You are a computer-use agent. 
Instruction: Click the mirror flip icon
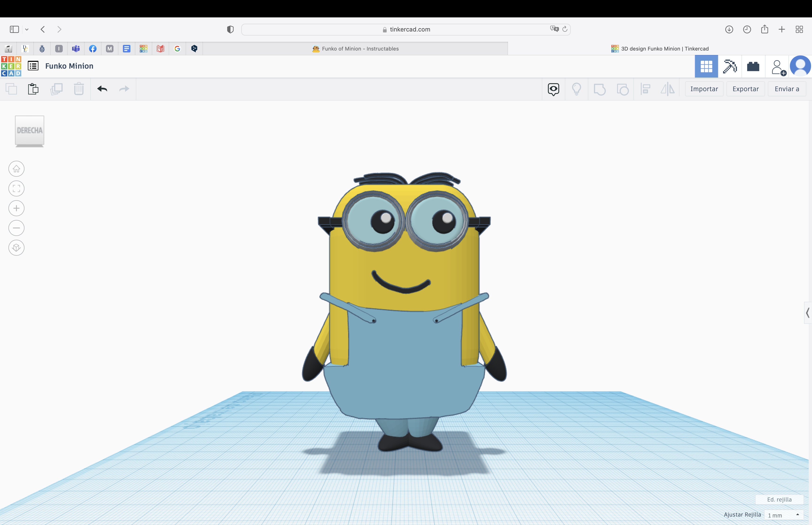pos(668,89)
